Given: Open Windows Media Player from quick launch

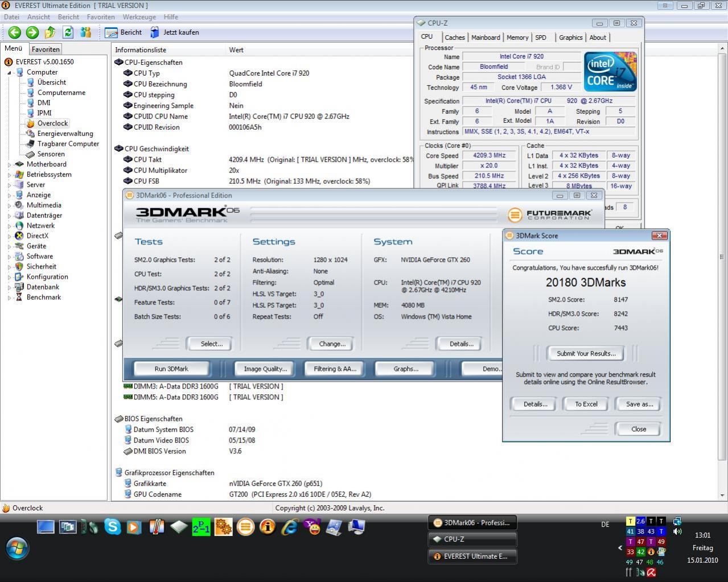Looking at the screenshot, I should (x=134, y=527).
